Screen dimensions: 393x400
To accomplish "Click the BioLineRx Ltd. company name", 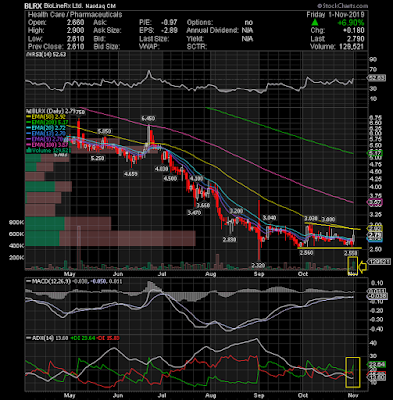I will click(64, 6).
